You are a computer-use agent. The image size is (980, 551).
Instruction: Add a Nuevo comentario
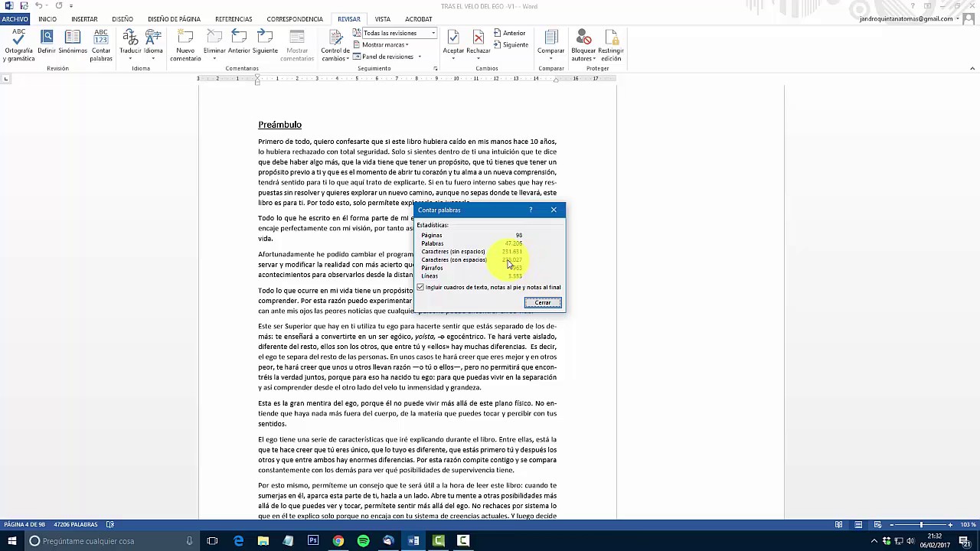pyautogui.click(x=185, y=45)
